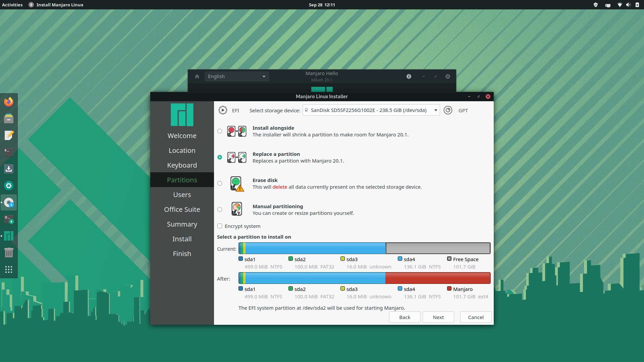The width and height of the screenshot is (644, 362).
Task: Click the Free Space legend entry
Action: [463, 263]
